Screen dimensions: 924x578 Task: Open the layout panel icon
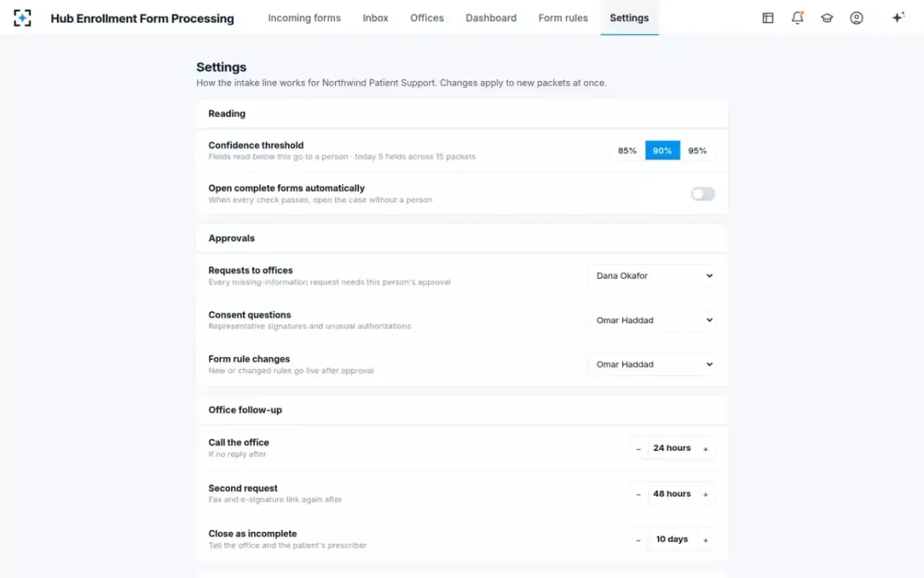coord(768,18)
